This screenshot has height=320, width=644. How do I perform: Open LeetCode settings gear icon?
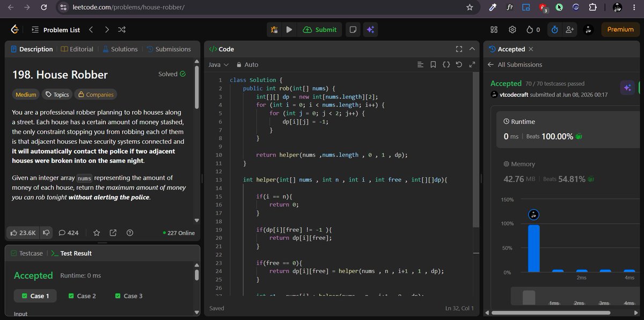513,30
